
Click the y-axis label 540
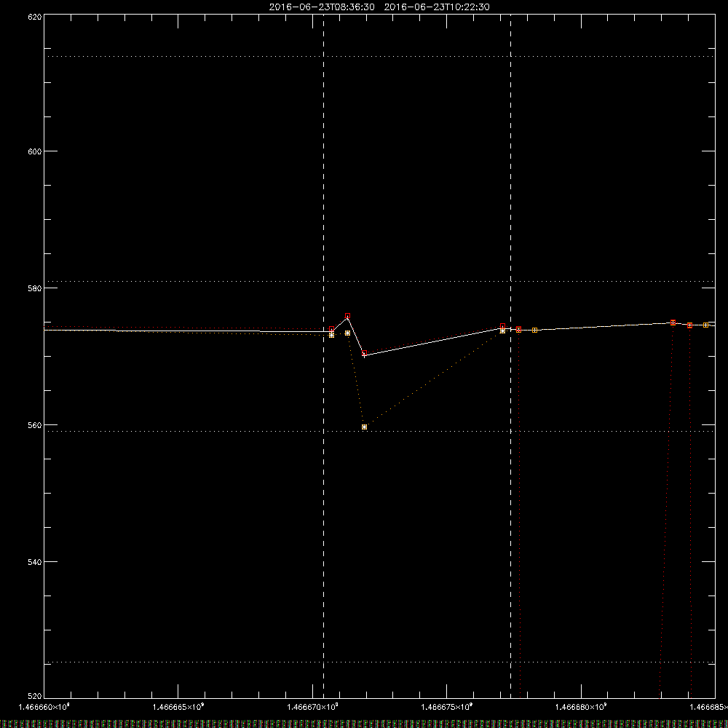click(x=35, y=562)
